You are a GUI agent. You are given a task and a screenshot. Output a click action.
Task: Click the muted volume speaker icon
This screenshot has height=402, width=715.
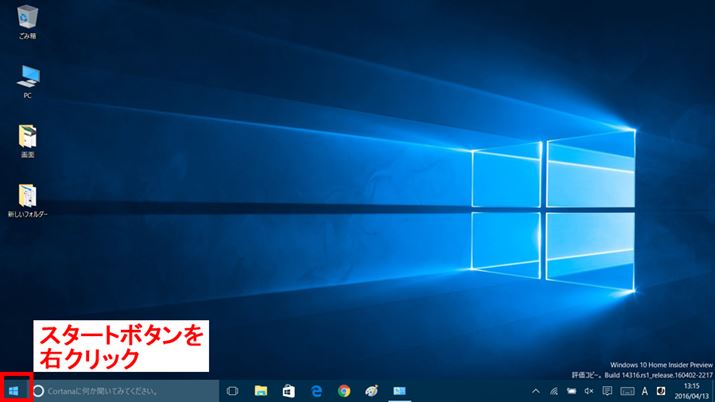click(x=589, y=391)
